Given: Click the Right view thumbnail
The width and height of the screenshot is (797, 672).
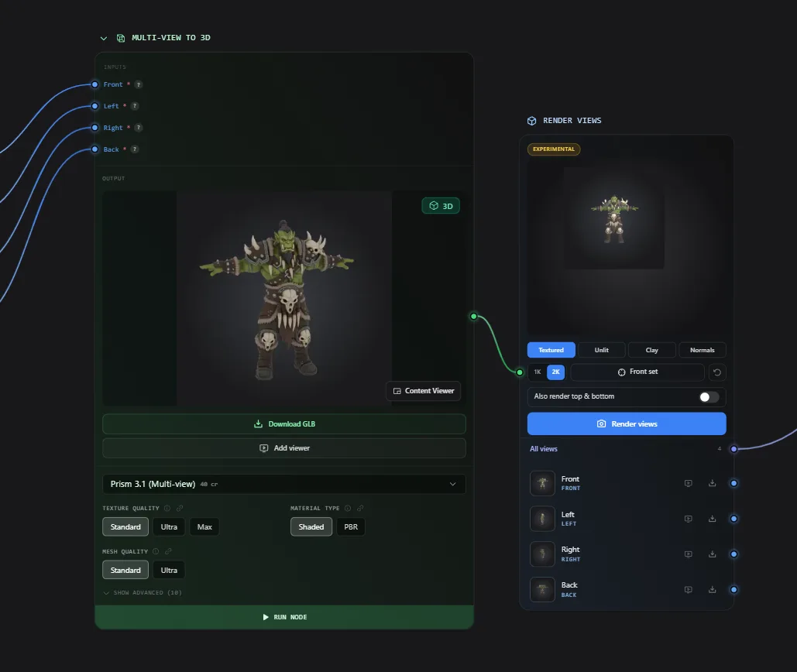Looking at the screenshot, I should [542, 554].
